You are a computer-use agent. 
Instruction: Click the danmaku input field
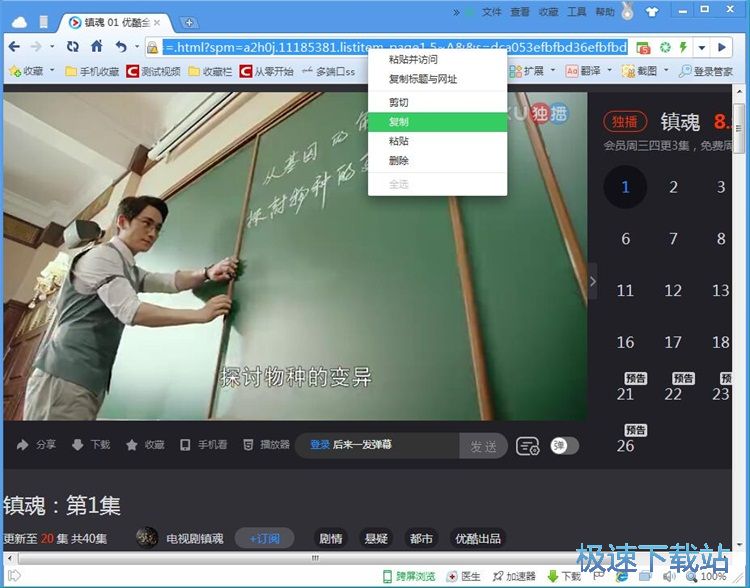[378, 445]
